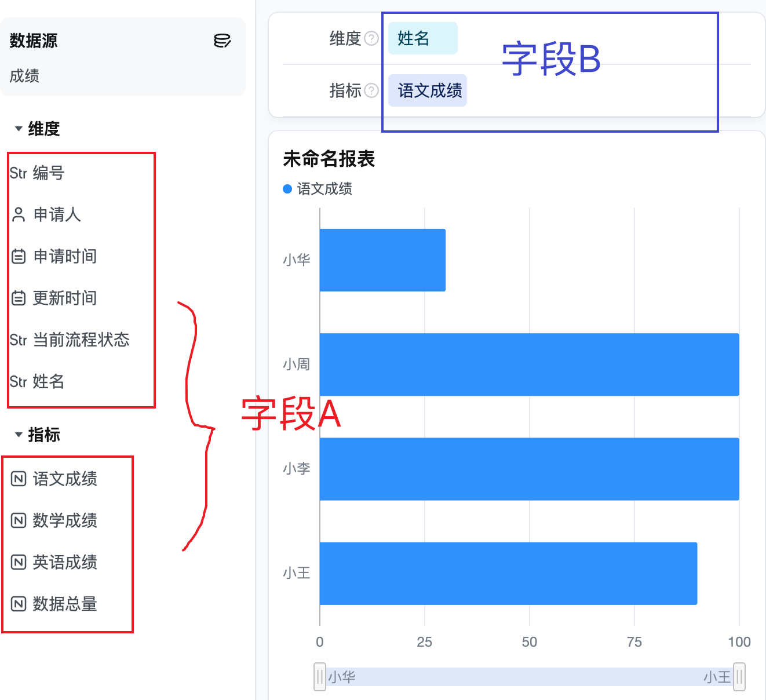766x700 pixels.
Task: Select the 当前流程状态 dimension field
Action: pos(81,340)
